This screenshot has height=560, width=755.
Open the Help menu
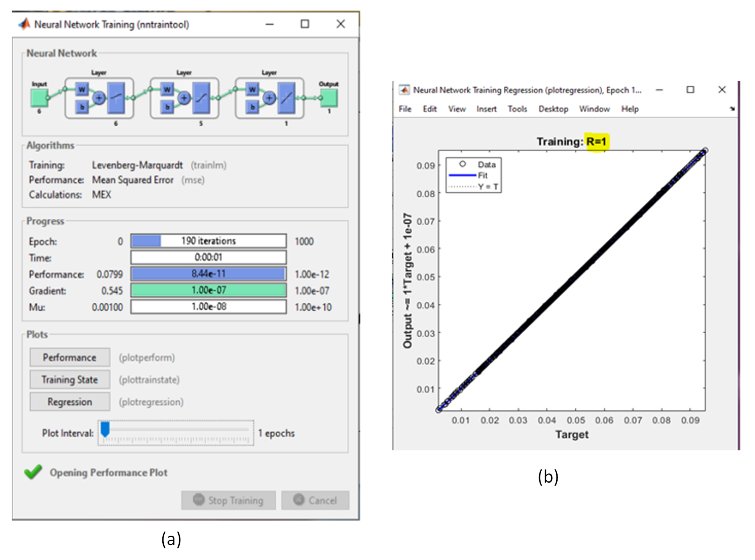pos(630,109)
